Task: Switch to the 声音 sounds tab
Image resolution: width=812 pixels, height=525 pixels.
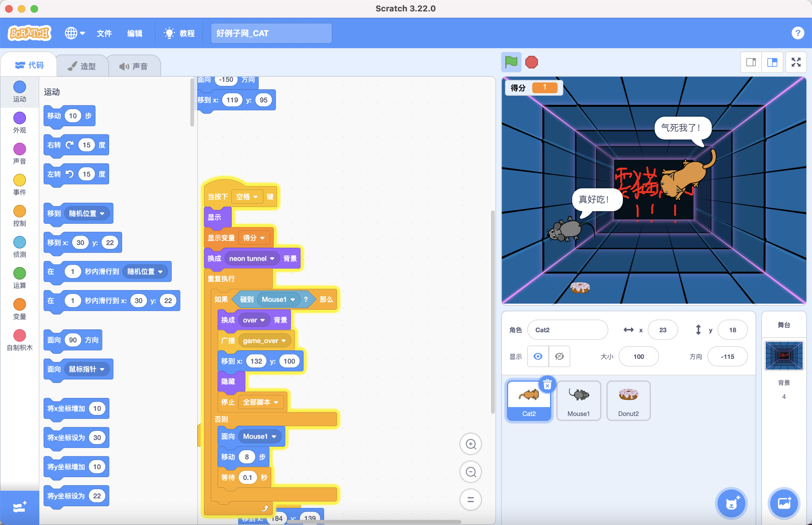Action: pos(134,66)
